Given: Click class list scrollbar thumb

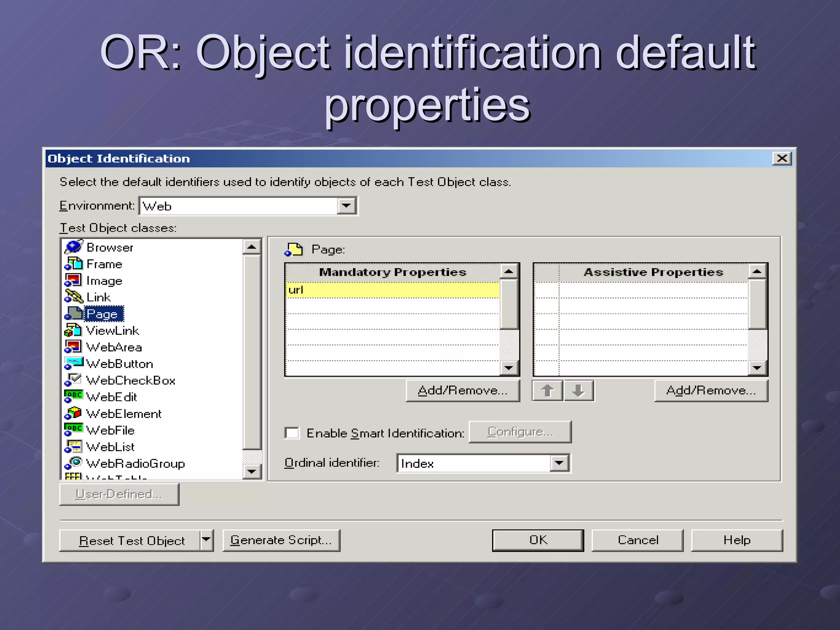Looking at the screenshot, I should (252, 352).
